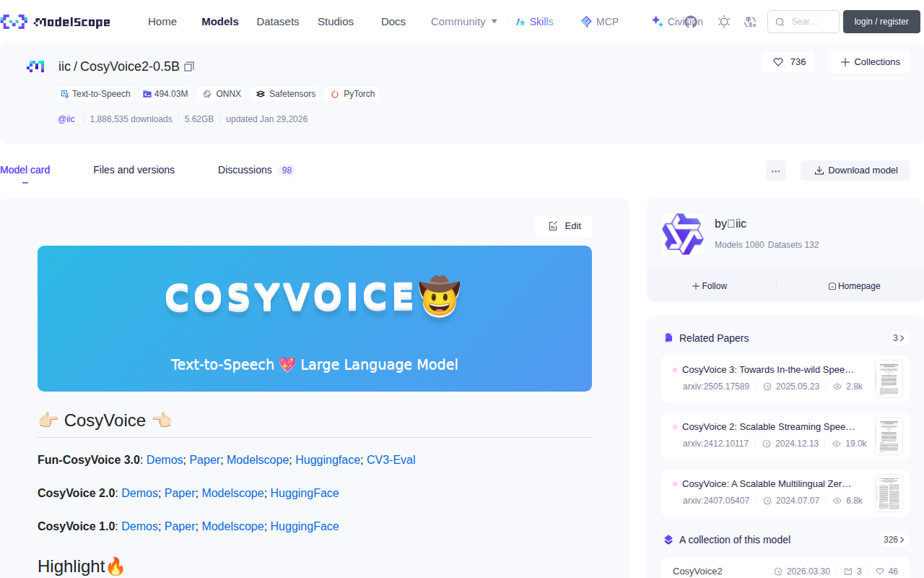Open the Studios navigation item

[x=336, y=22]
